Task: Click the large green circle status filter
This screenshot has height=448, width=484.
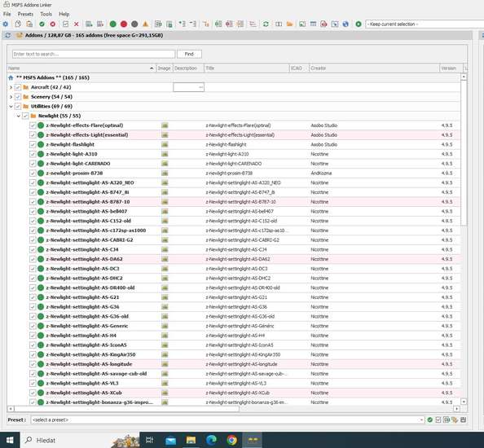Action: pos(113,24)
